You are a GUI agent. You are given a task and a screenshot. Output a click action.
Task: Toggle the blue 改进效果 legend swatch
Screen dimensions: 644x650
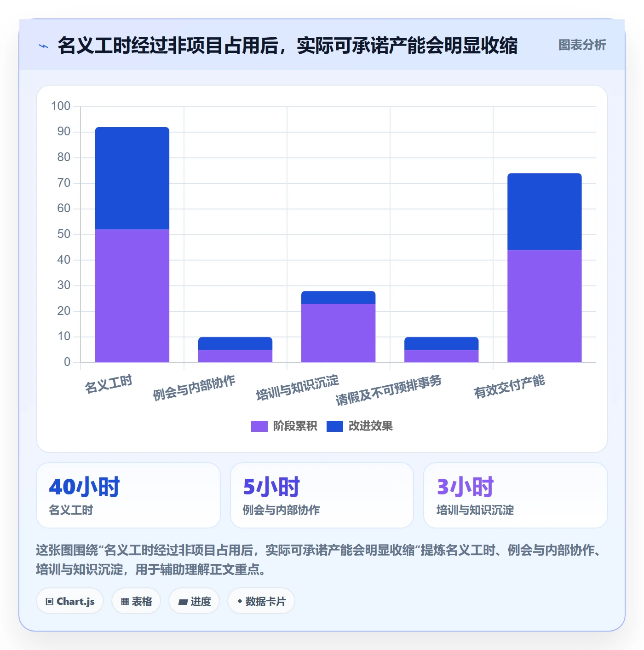pos(334,426)
